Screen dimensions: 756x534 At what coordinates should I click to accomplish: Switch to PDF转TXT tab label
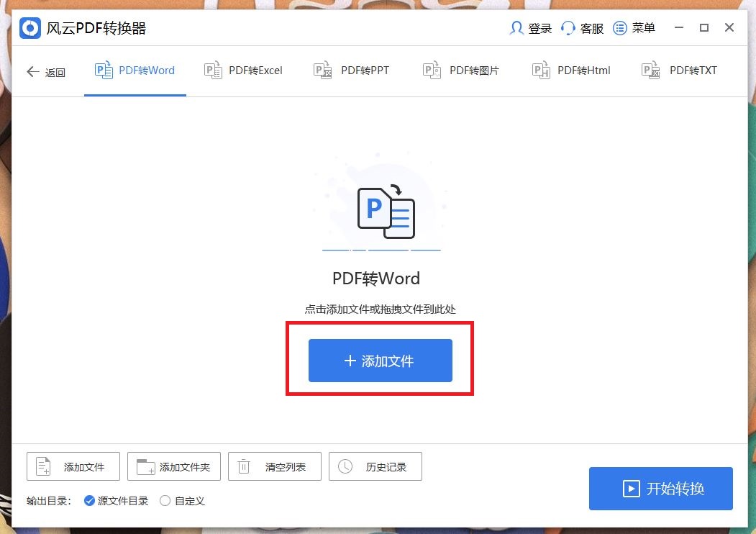click(x=693, y=71)
